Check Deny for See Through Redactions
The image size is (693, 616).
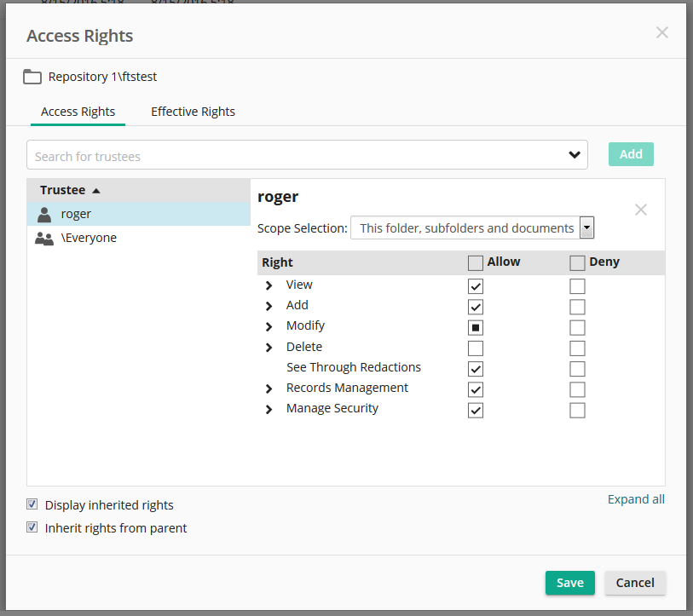[x=577, y=369]
